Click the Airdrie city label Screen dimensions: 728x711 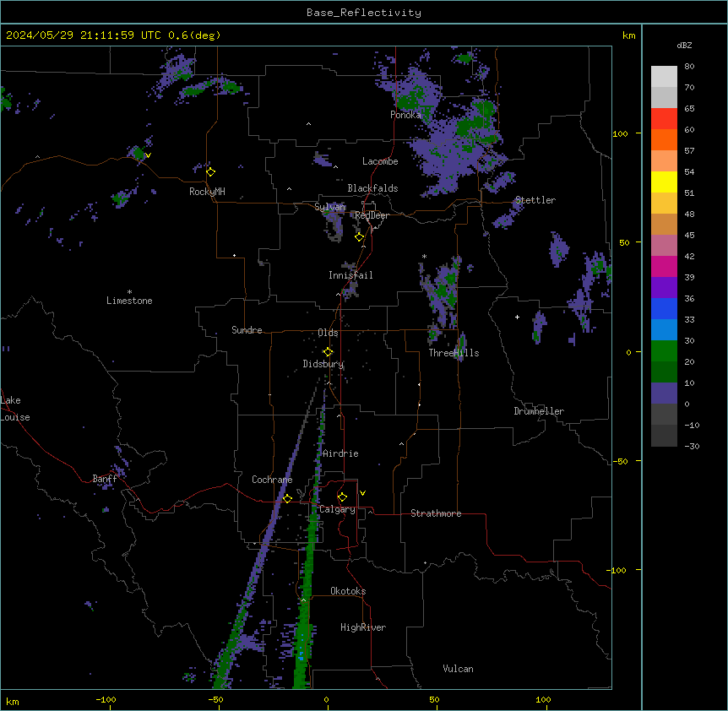coord(340,453)
